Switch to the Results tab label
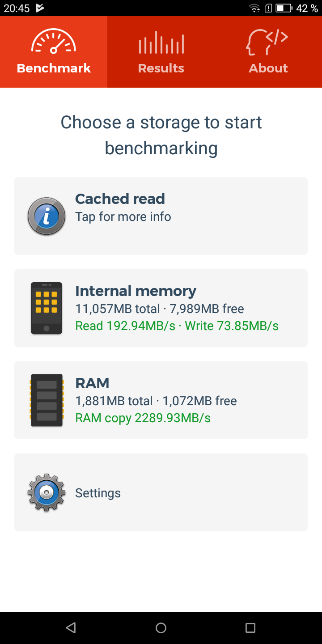322x644 pixels. (161, 68)
